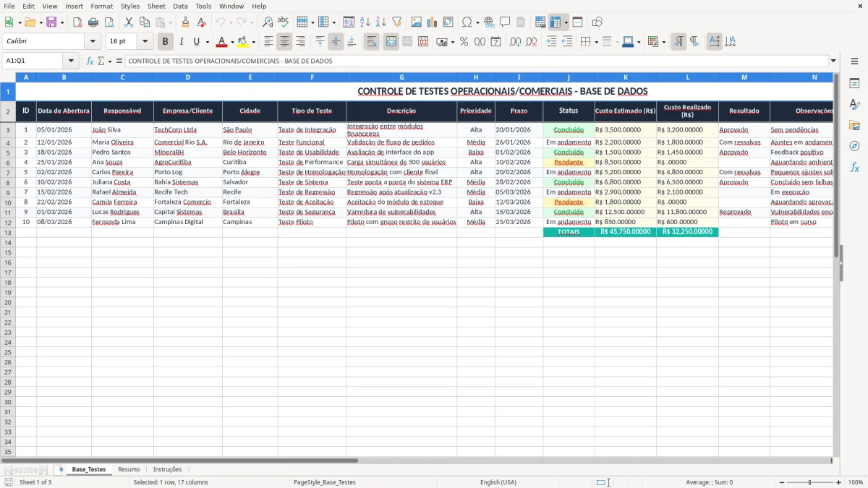Apply the red font color swatch
Image resolution: width=868 pixels, height=488 pixels.
point(222,42)
